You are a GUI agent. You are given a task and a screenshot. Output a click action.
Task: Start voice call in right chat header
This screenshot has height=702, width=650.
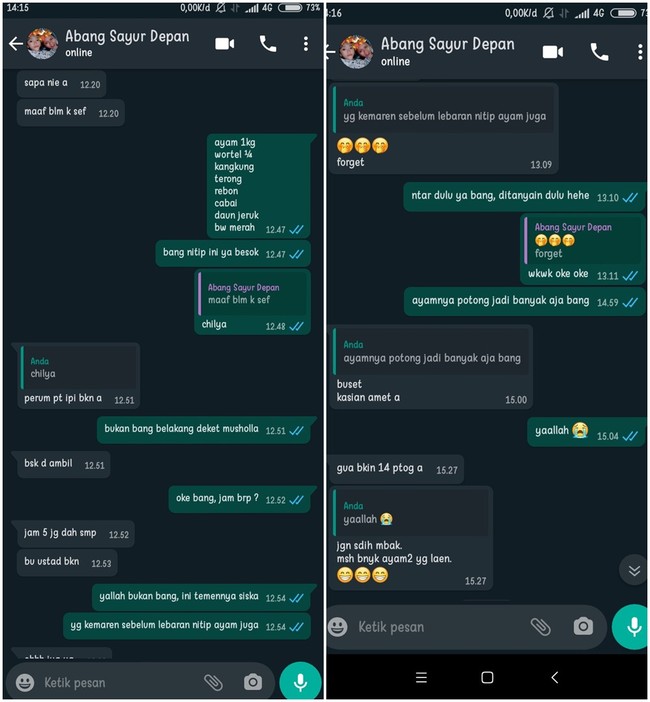[x=599, y=52]
